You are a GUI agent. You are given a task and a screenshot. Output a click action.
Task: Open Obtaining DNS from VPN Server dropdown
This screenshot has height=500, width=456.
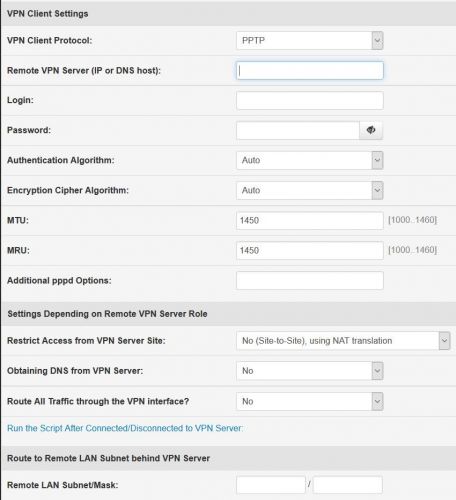pos(310,371)
